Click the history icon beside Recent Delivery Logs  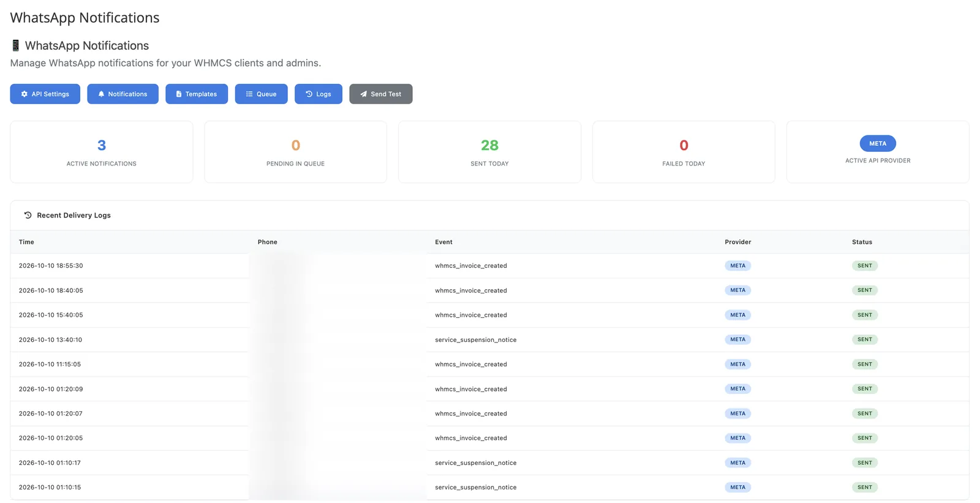(x=28, y=215)
